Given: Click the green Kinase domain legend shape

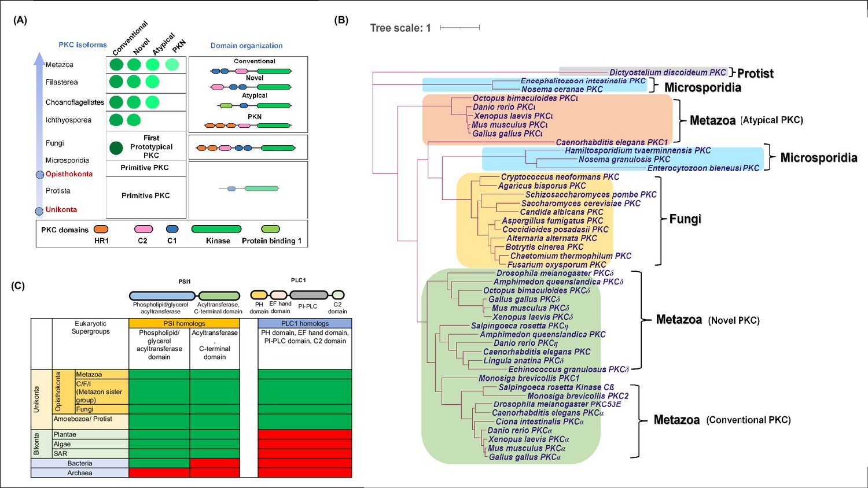Looking at the screenshot, I should (216, 230).
